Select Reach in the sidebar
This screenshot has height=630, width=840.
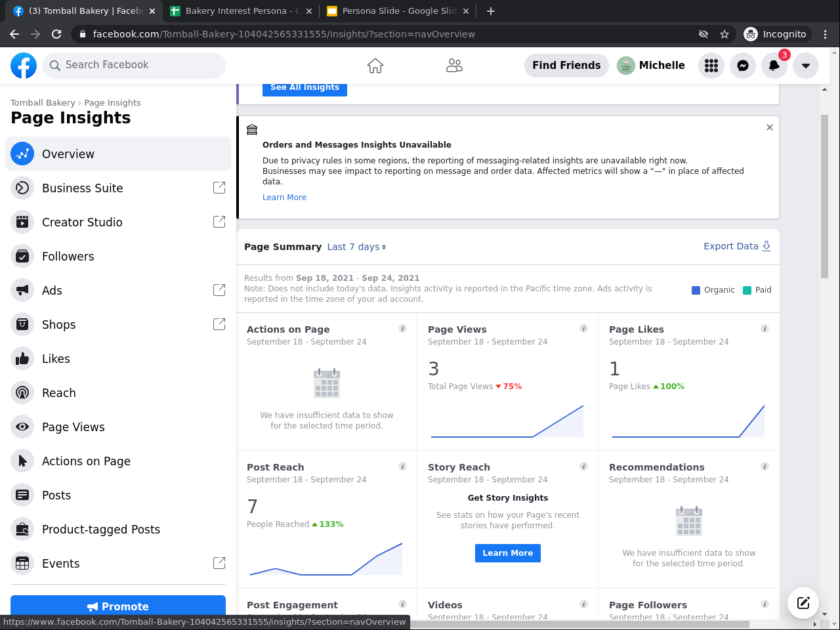click(x=118, y=392)
